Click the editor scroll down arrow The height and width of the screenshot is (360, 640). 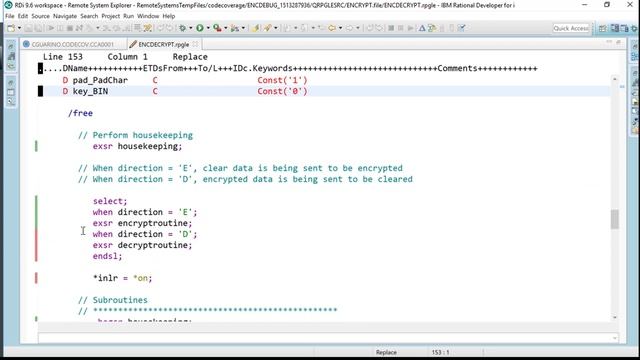point(614,317)
